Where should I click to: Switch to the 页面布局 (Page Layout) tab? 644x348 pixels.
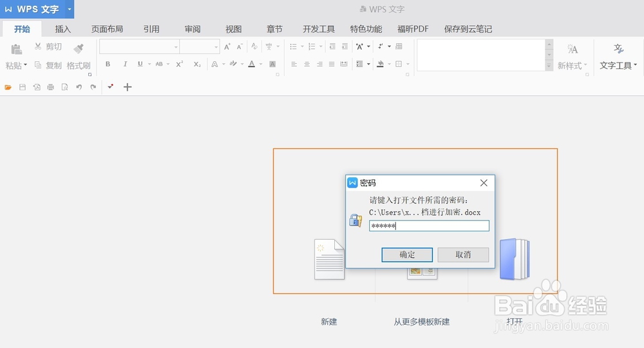[107, 29]
